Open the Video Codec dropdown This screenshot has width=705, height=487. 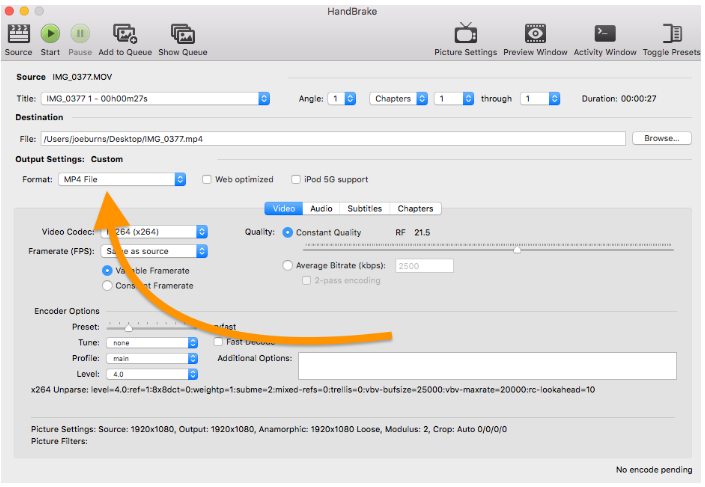(154, 232)
